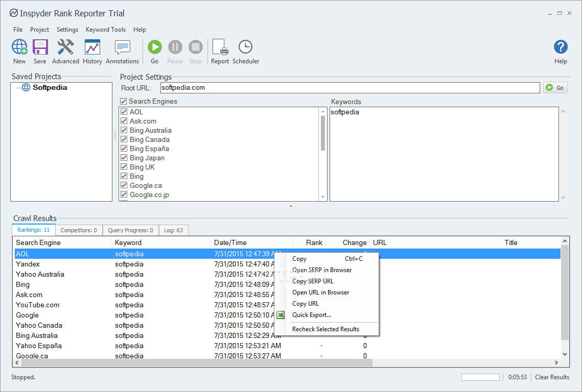Click the Root URL input field
This screenshot has height=392, width=582.
click(x=350, y=87)
